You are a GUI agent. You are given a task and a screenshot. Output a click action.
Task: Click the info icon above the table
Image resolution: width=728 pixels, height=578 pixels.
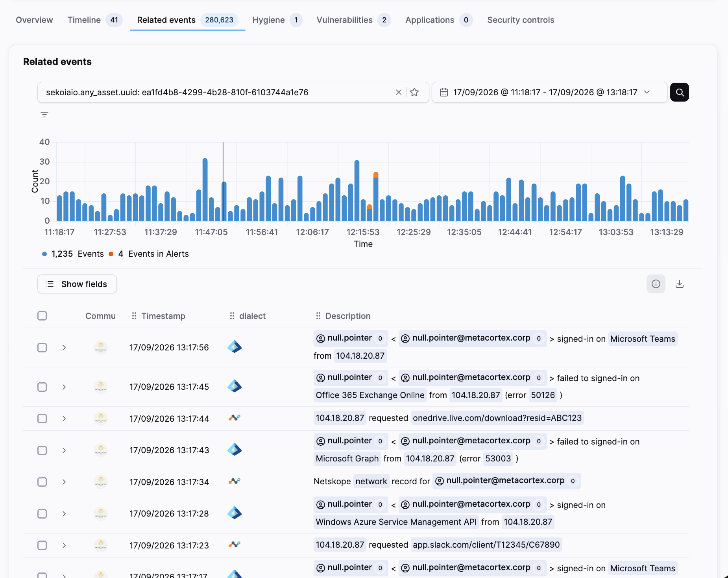coord(656,284)
